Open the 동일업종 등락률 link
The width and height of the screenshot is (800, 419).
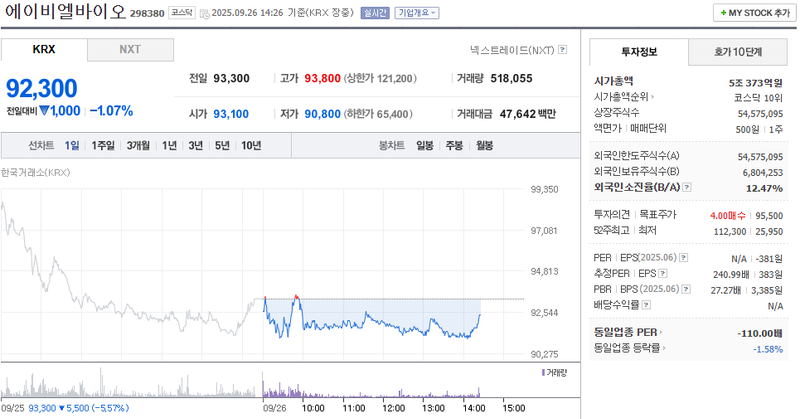click(630, 348)
